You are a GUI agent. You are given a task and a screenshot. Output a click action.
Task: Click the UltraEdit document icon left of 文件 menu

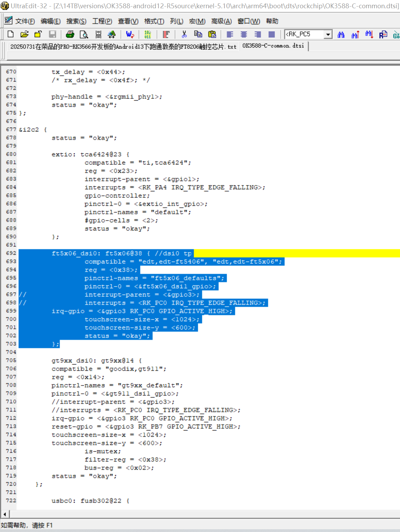(x=8, y=21)
